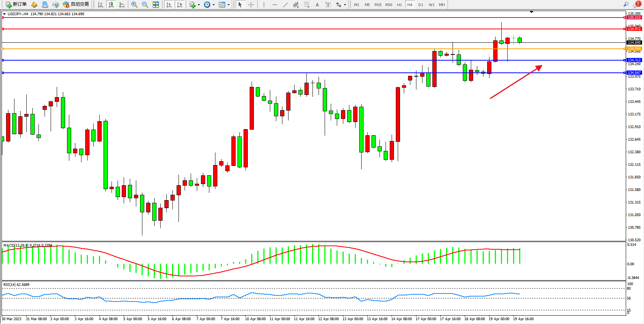644x324 pixels.
Task: Draw a trendline with the diagonal line tool
Action: click(285, 5)
